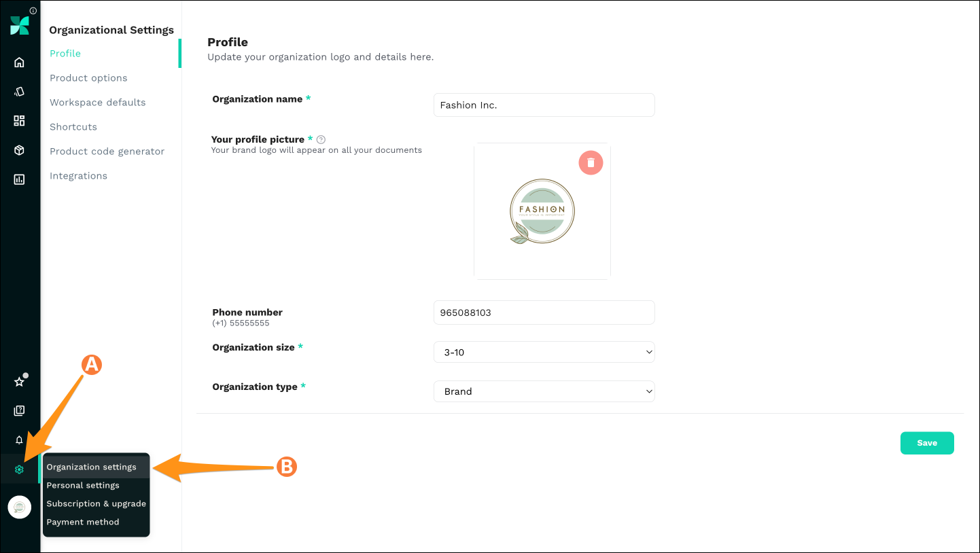
Task: Click the help tooltip beside Your profile picture
Action: pos(320,139)
